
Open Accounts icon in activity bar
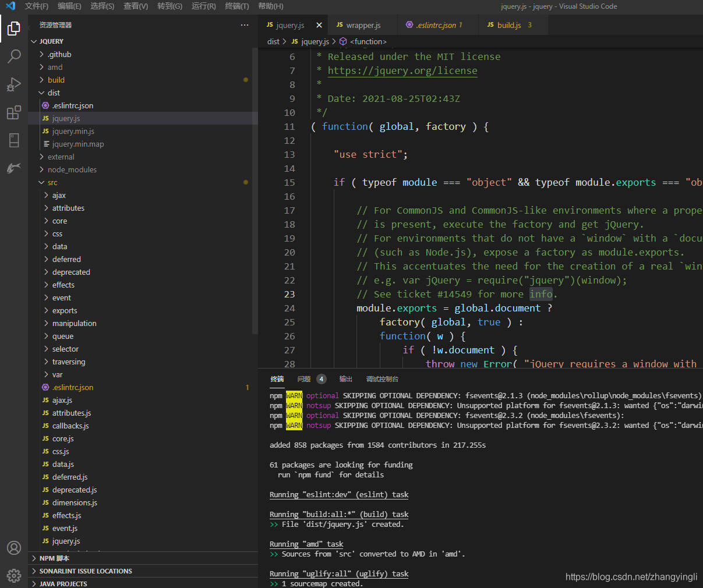pyautogui.click(x=14, y=548)
